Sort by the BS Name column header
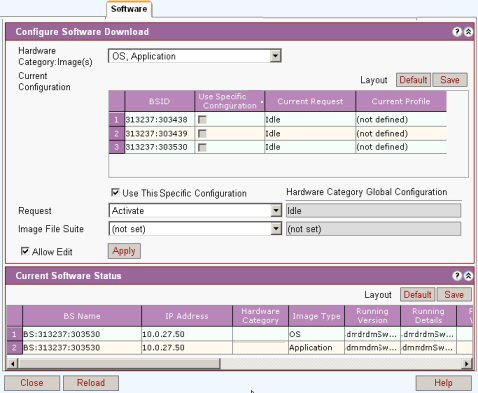The image size is (478, 393). coord(82,316)
